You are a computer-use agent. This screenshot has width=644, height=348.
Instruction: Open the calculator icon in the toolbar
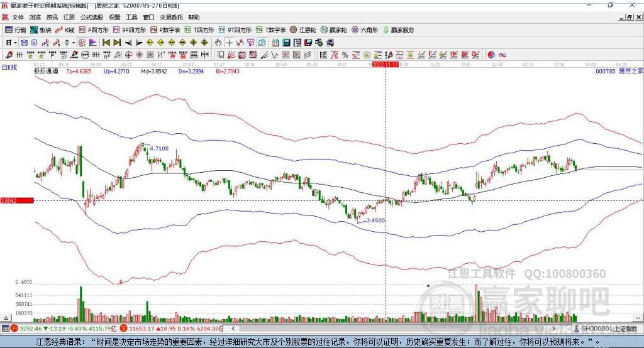[x=286, y=43]
